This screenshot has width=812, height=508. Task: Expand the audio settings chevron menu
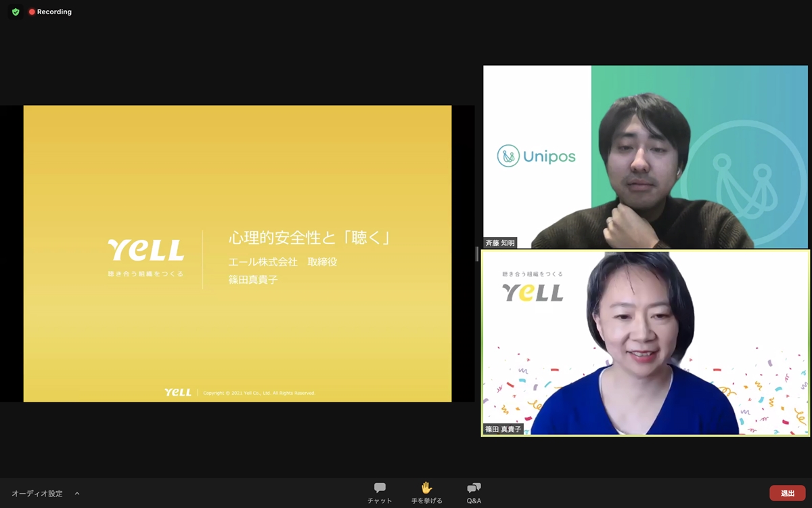click(x=77, y=494)
